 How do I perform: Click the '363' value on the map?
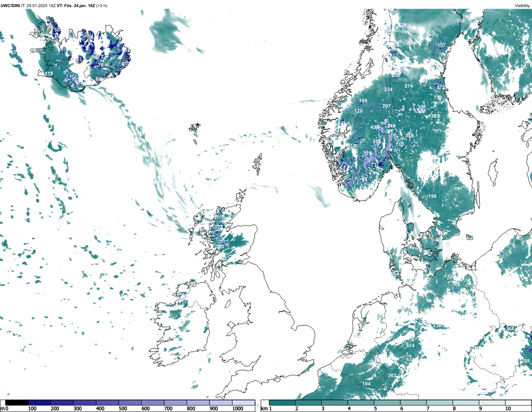392,375
